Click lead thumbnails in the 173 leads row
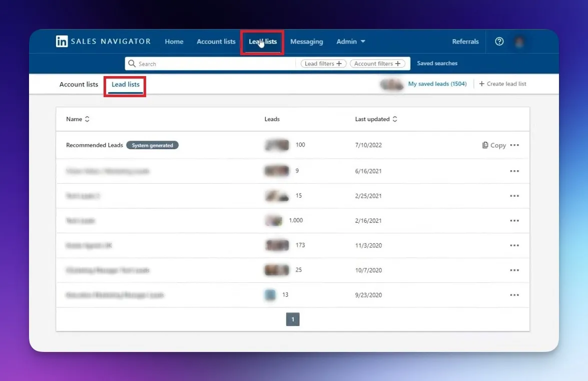588x381 pixels. coord(277,245)
